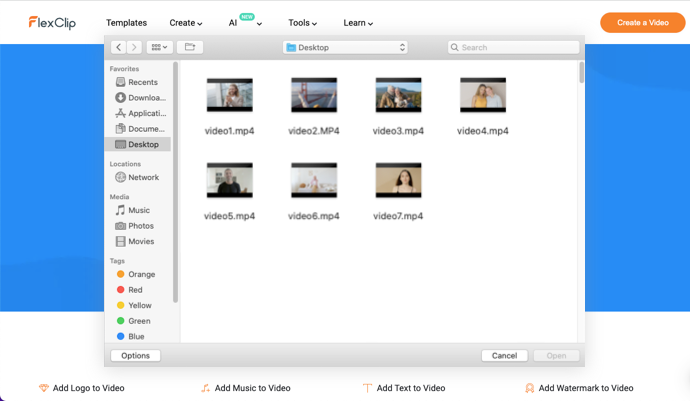Click the Search field in dialog
Screen dimensions: 690x401
[513, 47]
